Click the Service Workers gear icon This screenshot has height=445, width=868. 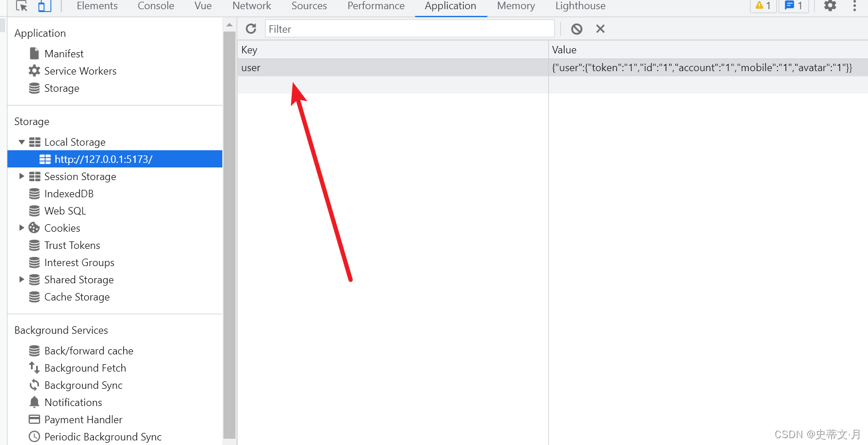pos(34,71)
